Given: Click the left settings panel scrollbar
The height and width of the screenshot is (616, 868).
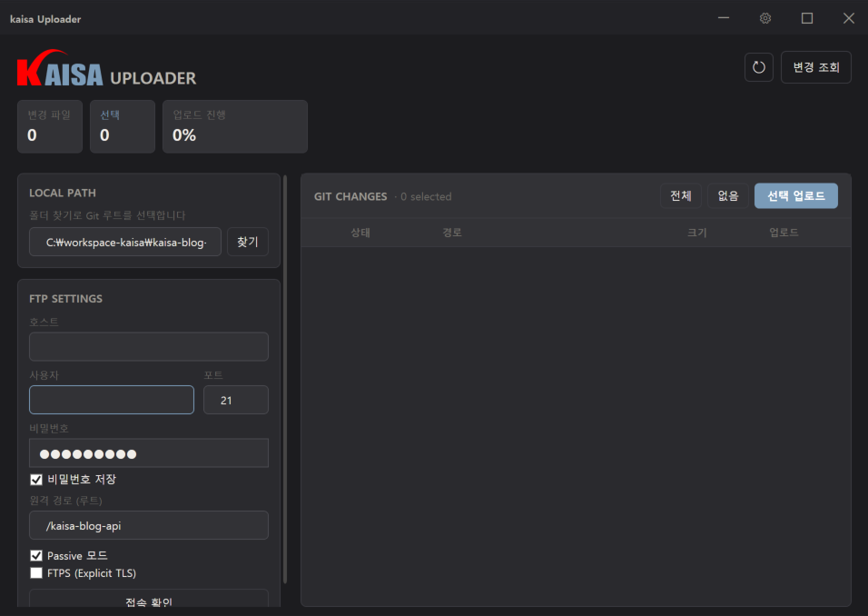Looking at the screenshot, I should (x=285, y=379).
